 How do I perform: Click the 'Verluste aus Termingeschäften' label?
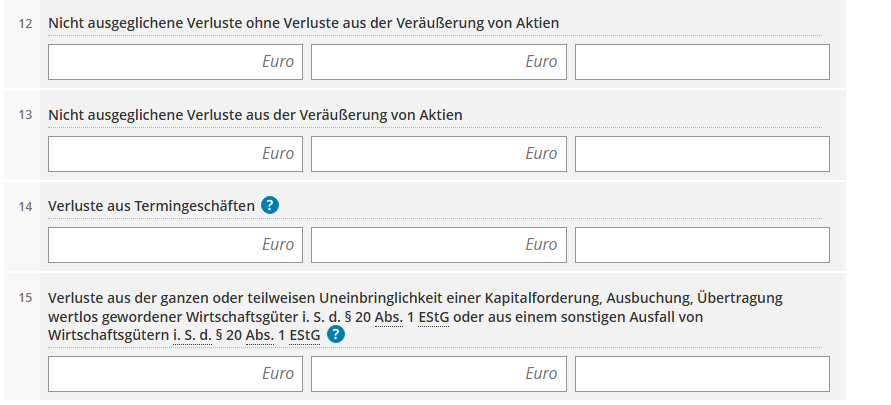click(x=151, y=206)
